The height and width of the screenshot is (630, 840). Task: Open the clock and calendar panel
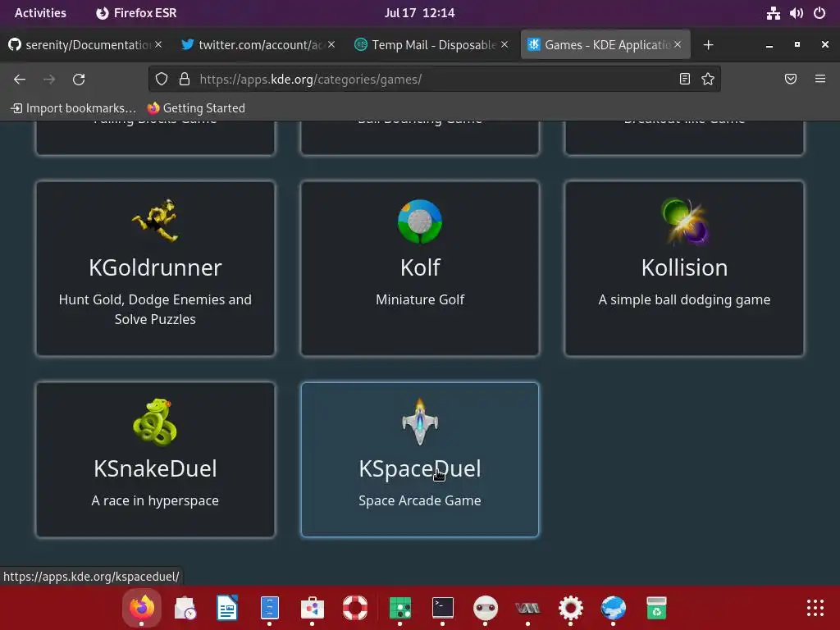click(x=419, y=13)
